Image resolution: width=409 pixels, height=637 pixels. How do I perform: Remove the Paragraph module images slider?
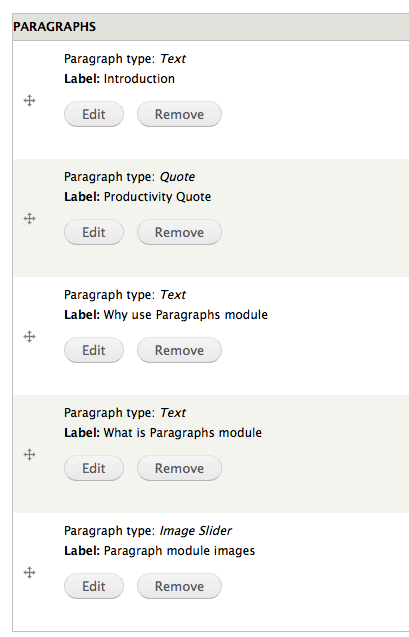coord(179,586)
